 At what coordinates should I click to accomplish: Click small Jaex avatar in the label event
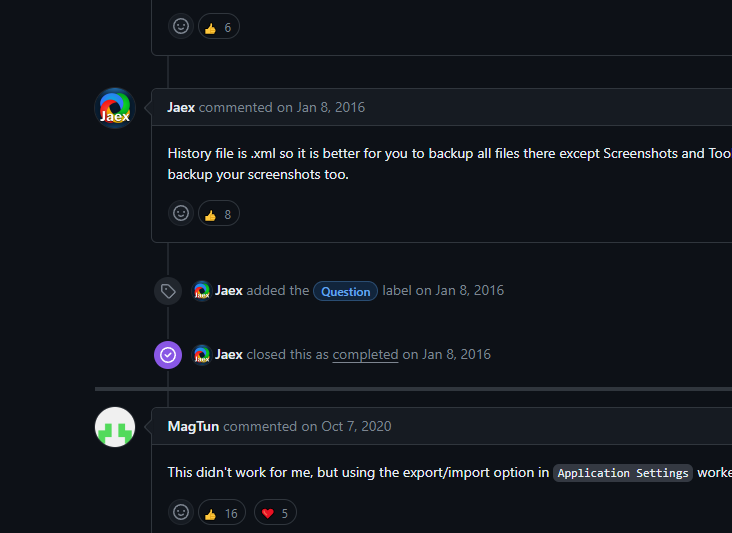pos(201,291)
